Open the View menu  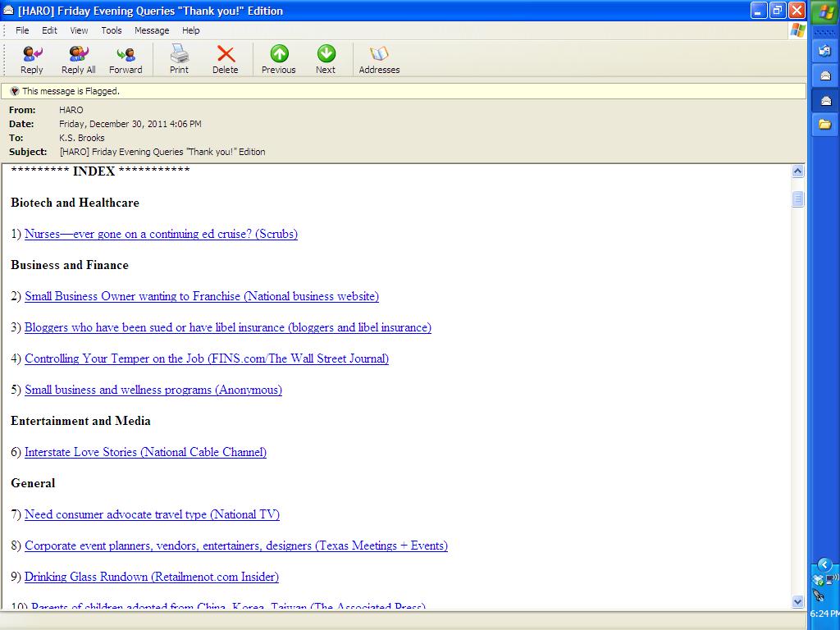[x=79, y=30]
